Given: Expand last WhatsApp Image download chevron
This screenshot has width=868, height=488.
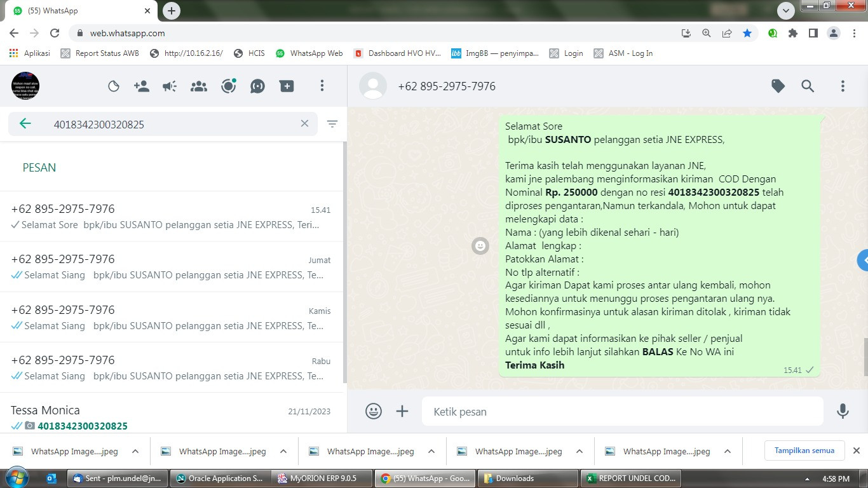Looking at the screenshot, I should [728, 451].
